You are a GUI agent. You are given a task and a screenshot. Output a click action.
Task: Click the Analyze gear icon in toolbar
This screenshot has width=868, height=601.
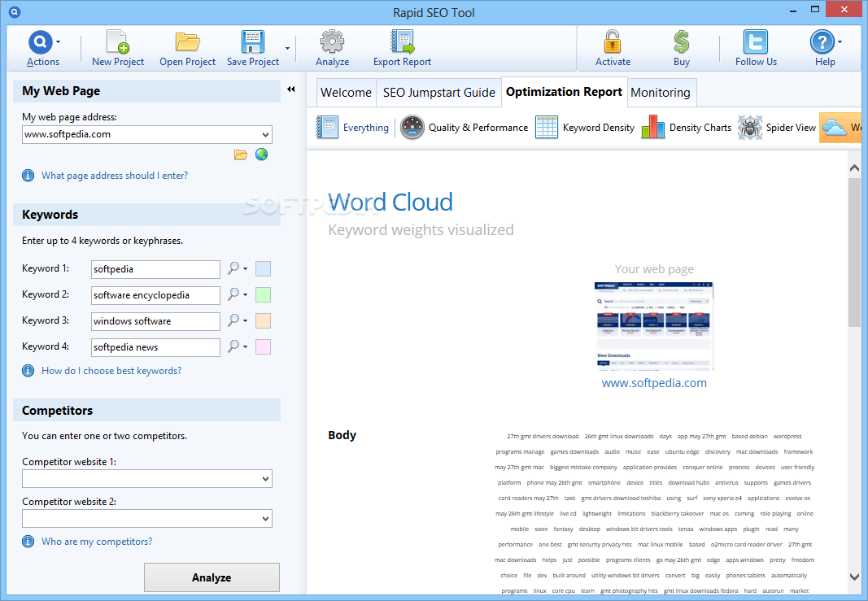coord(332,42)
